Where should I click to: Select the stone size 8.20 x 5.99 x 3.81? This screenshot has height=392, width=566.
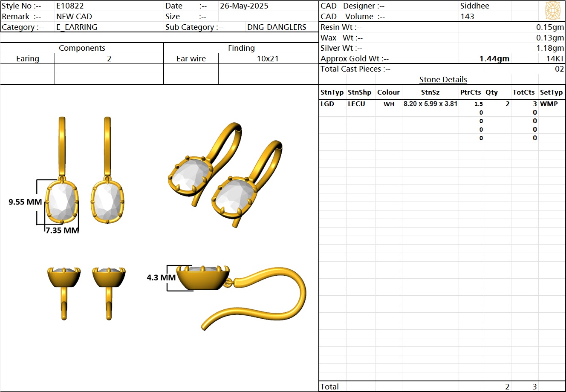tap(430, 104)
